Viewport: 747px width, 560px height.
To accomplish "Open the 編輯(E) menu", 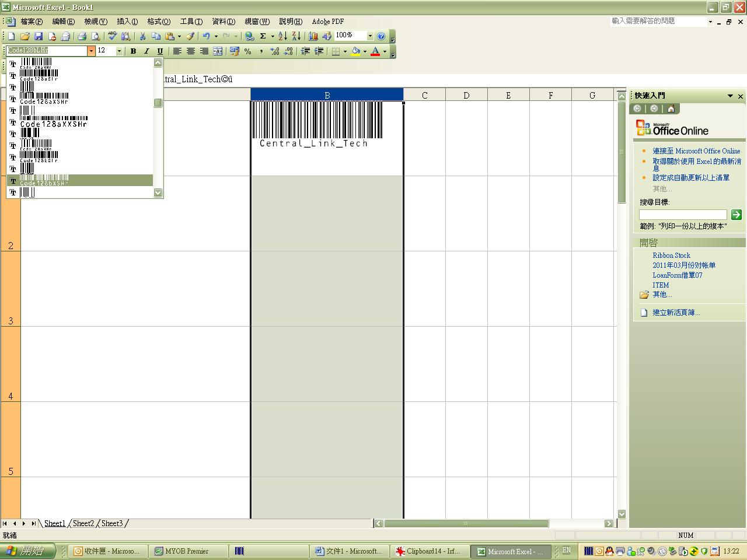I will [64, 22].
